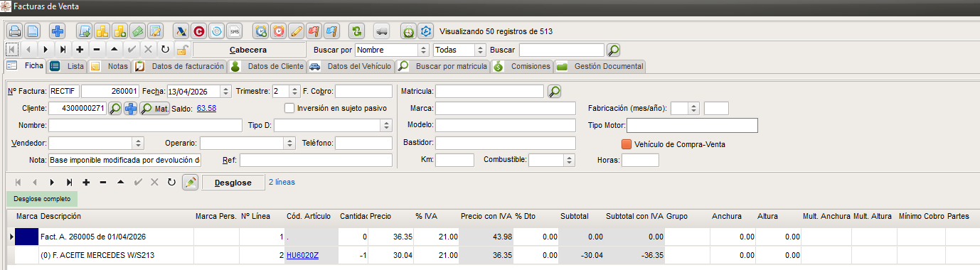Click the Cabecera button
The width and height of the screenshot is (980, 270).
(x=248, y=50)
